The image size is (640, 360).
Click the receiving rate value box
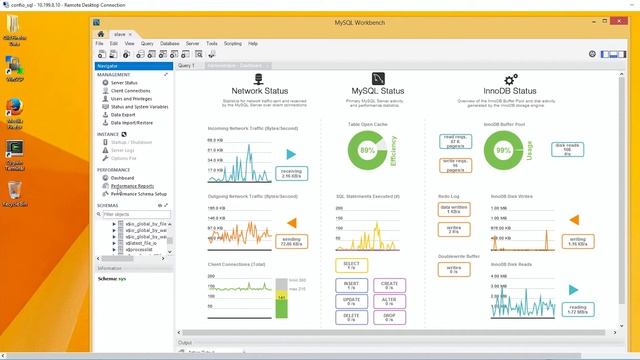(291, 173)
